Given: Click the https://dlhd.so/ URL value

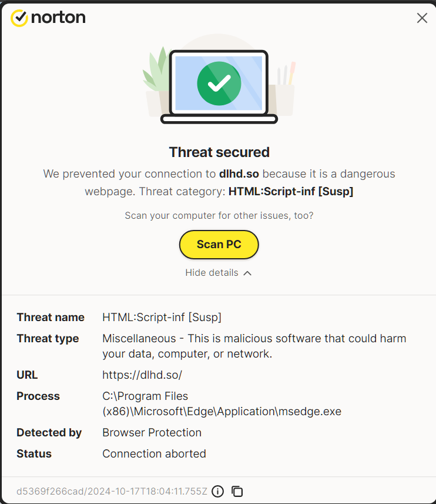Looking at the screenshot, I should [142, 375].
